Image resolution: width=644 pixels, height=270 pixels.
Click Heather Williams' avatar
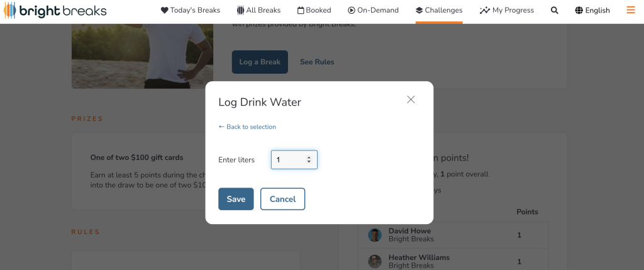tap(375, 261)
